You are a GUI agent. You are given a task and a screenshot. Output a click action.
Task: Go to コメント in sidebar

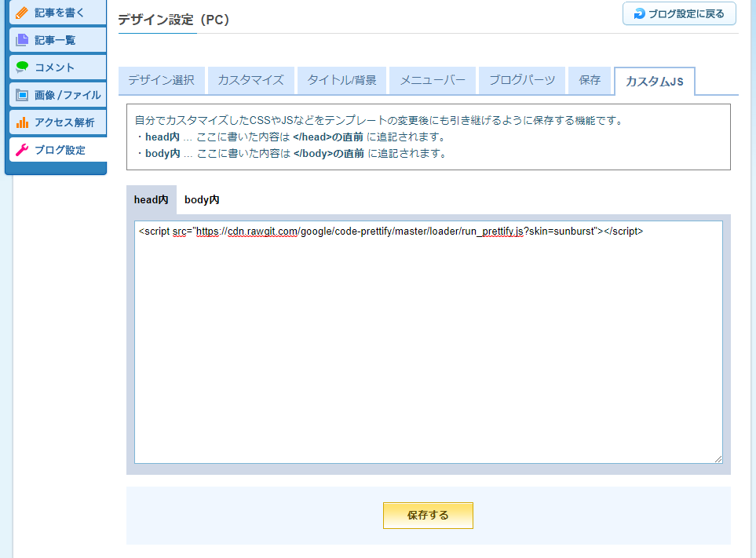coord(58,67)
